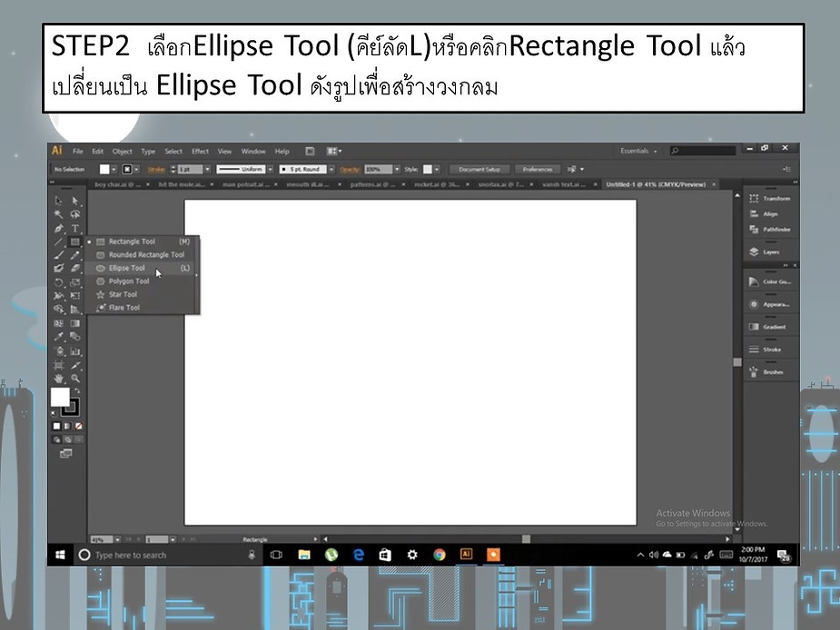
Task: Select the Eyedropper tool
Action: (x=58, y=337)
